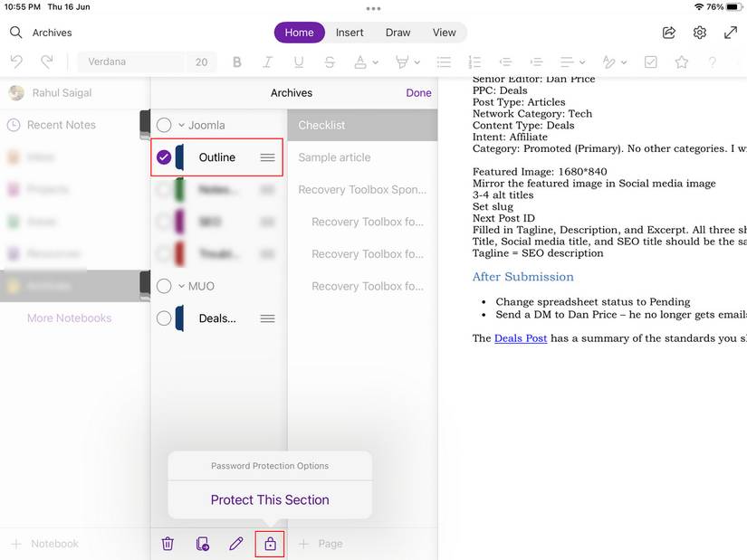Viewport: 747px width, 560px height.
Task: Select the Deals section circle
Action: click(164, 318)
